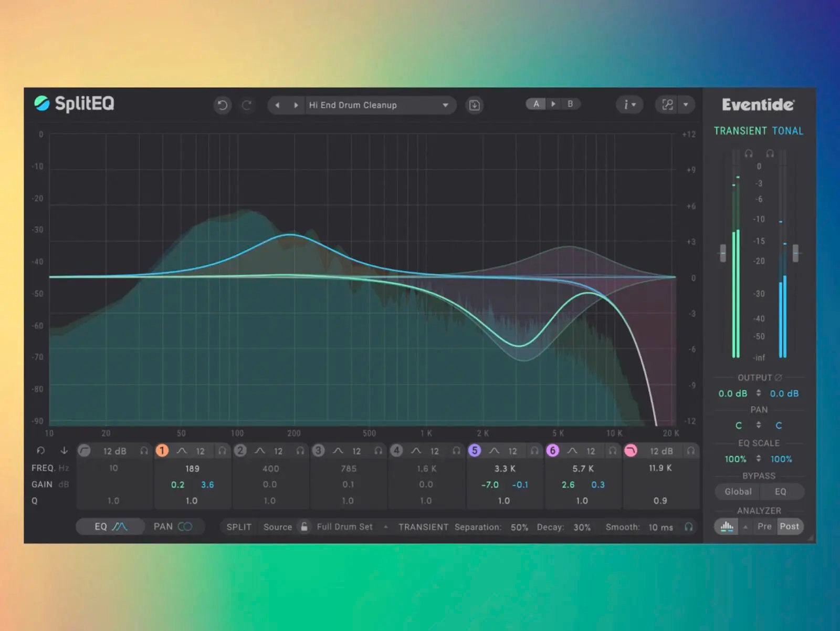Toggle the spectrum analyzer icon

click(727, 526)
